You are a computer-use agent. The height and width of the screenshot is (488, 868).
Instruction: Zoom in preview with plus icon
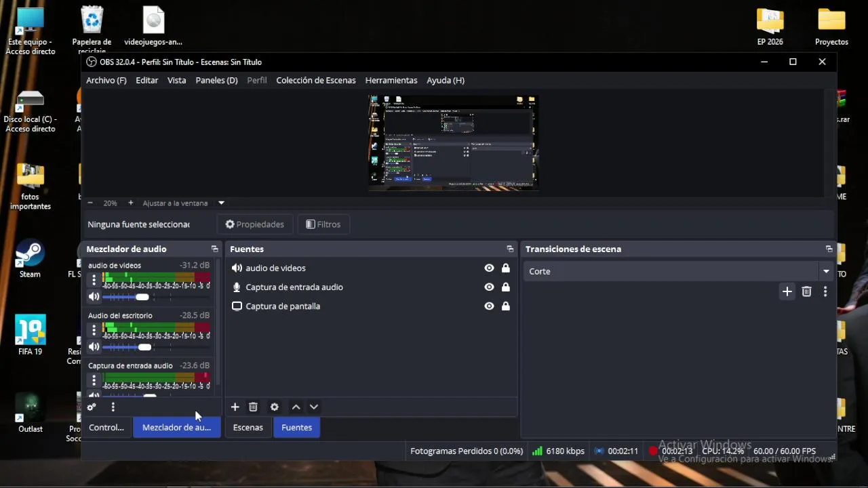(x=130, y=203)
